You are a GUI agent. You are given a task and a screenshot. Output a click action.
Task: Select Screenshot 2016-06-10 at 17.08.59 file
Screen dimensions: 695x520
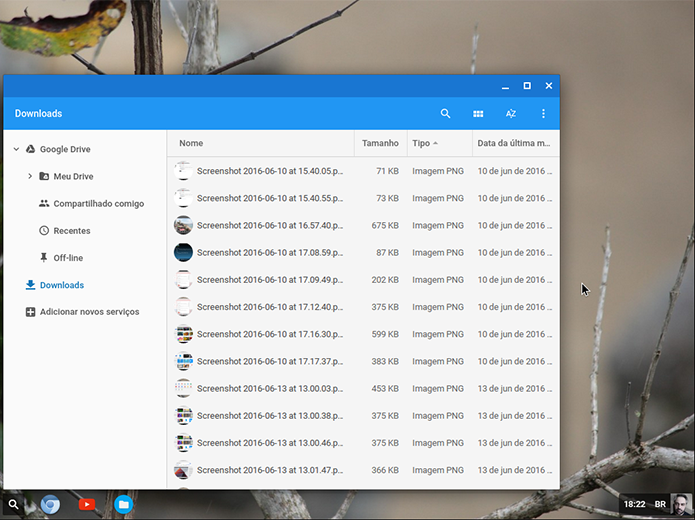363,253
